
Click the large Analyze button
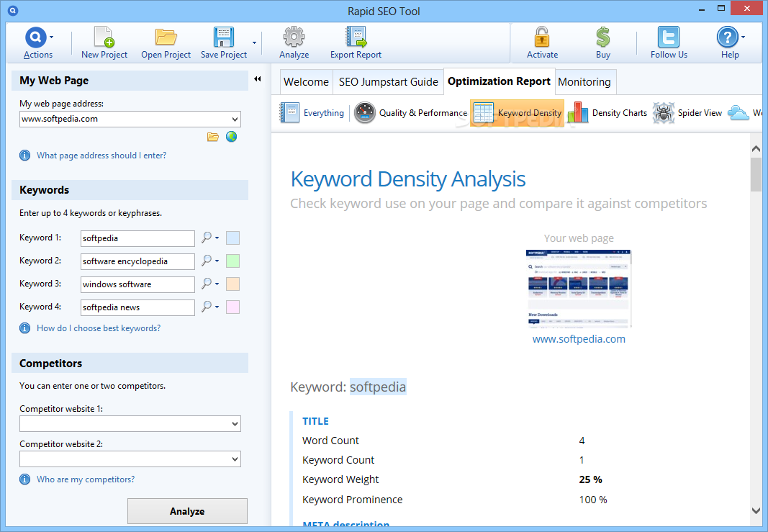[187, 511]
